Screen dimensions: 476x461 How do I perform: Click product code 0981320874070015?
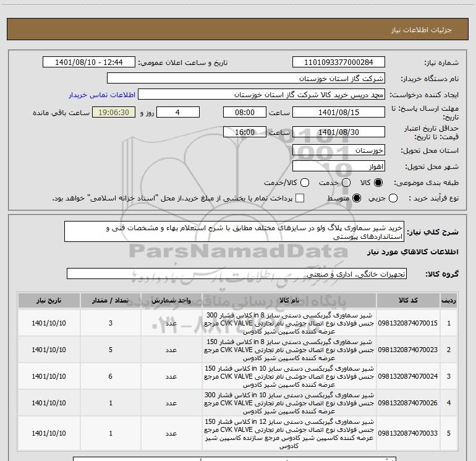408,323
